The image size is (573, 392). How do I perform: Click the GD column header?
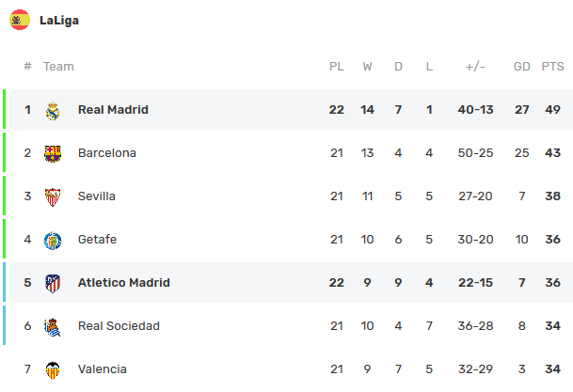pyautogui.click(x=521, y=67)
